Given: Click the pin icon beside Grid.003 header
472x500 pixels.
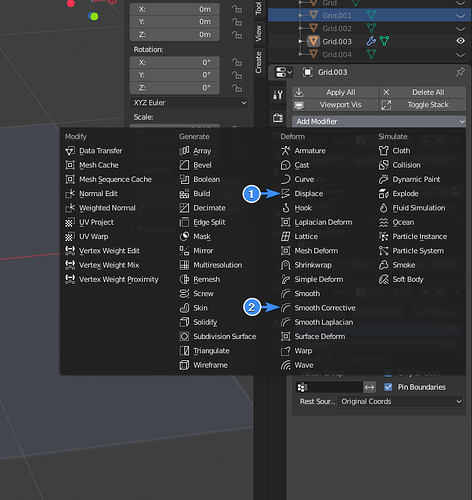Looking at the screenshot, I should click(460, 72).
